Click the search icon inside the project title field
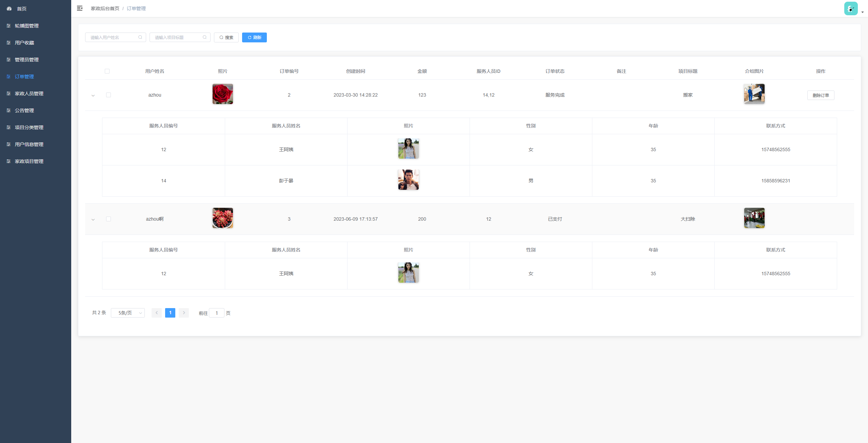868x443 pixels. click(204, 37)
